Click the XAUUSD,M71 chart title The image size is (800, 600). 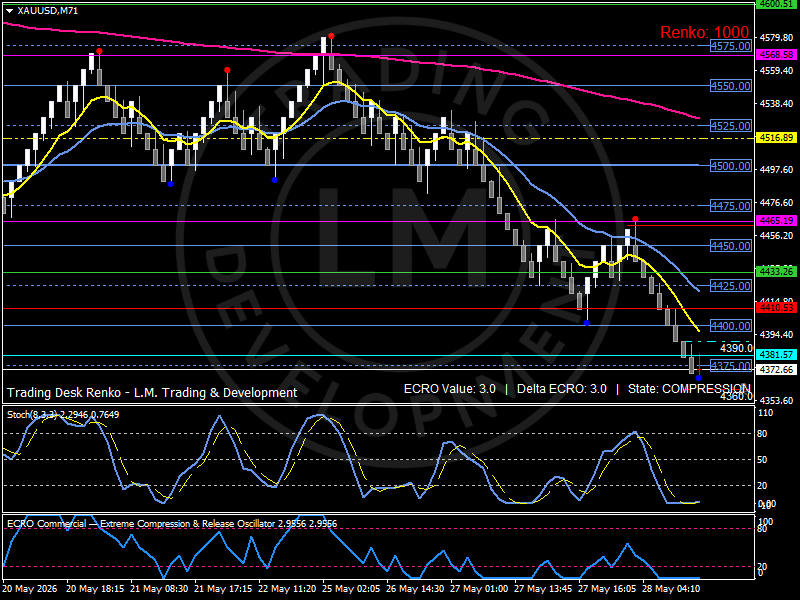click(x=47, y=10)
